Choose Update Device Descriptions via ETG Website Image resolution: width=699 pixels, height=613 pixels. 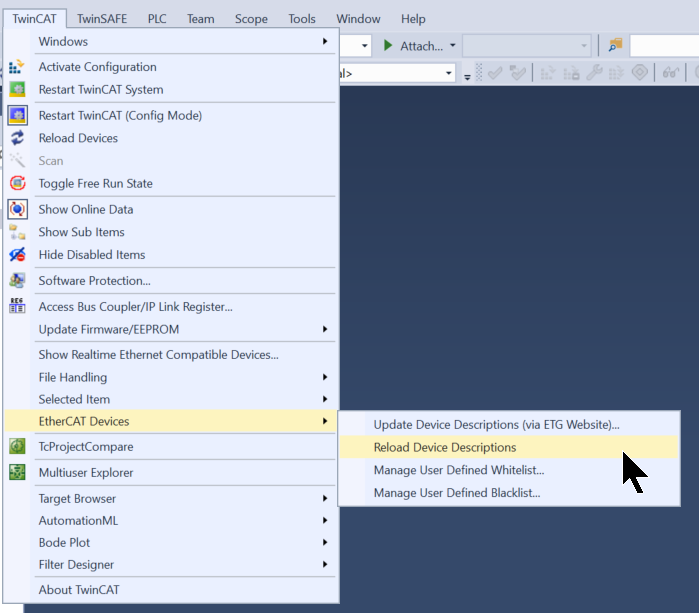[509, 424]
